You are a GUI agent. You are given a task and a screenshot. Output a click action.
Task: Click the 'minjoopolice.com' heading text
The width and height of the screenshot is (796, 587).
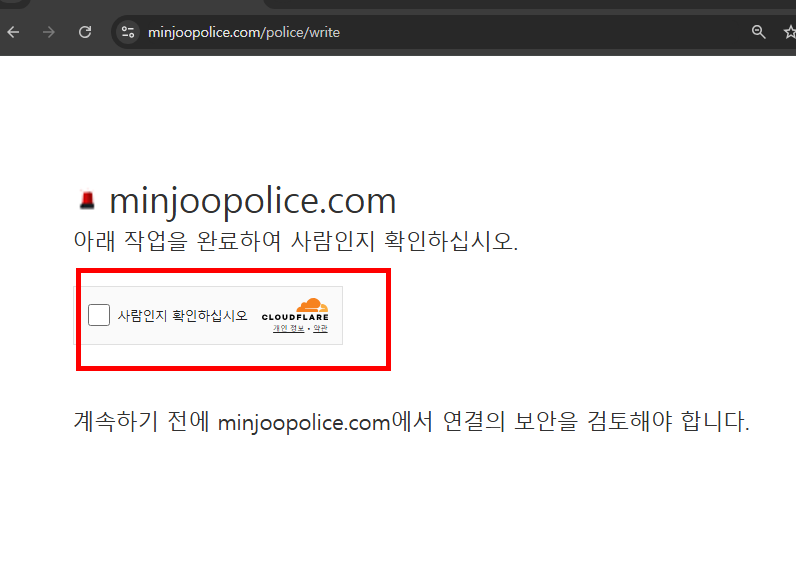[x=252, y=201]
